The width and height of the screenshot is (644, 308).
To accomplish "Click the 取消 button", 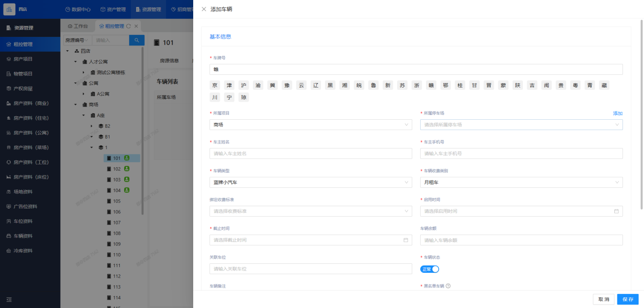I will pyautogui.click(x=604, y=299).
